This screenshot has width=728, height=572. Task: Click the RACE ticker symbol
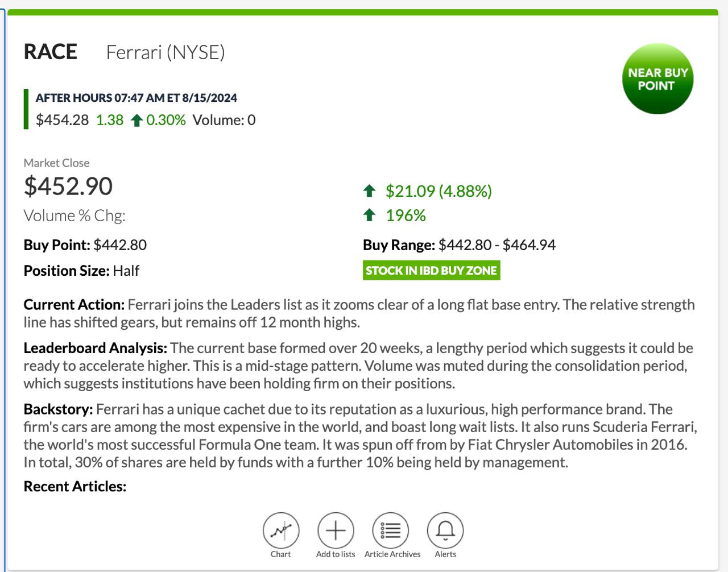point(51,52)
